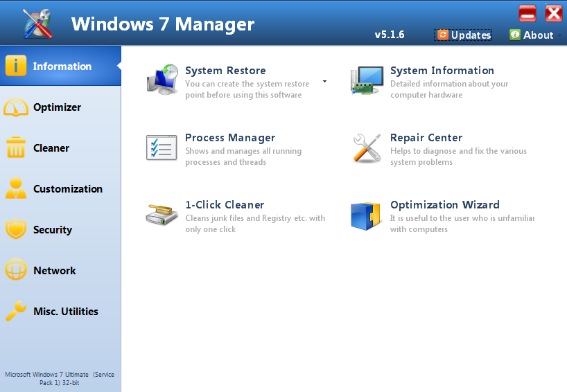Viewport: 567px width, 392px height.
Task: Click the 1-Click Cleaner drive icon
Action: pyautogui.click(x=162, y=215)
